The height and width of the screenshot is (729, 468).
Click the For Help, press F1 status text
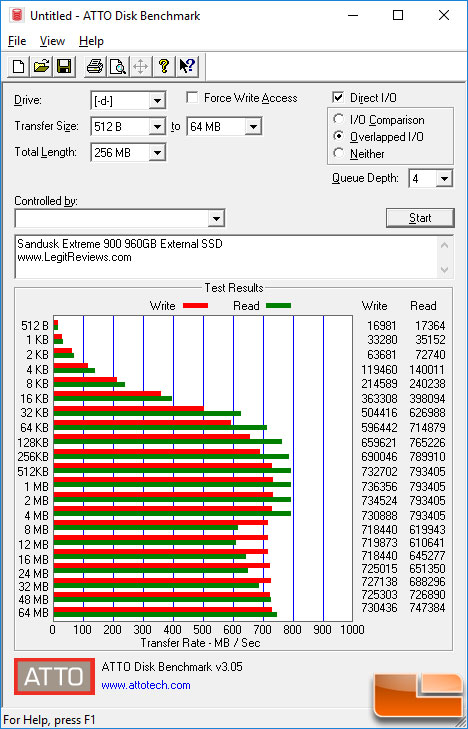click(x=49, y=720)
